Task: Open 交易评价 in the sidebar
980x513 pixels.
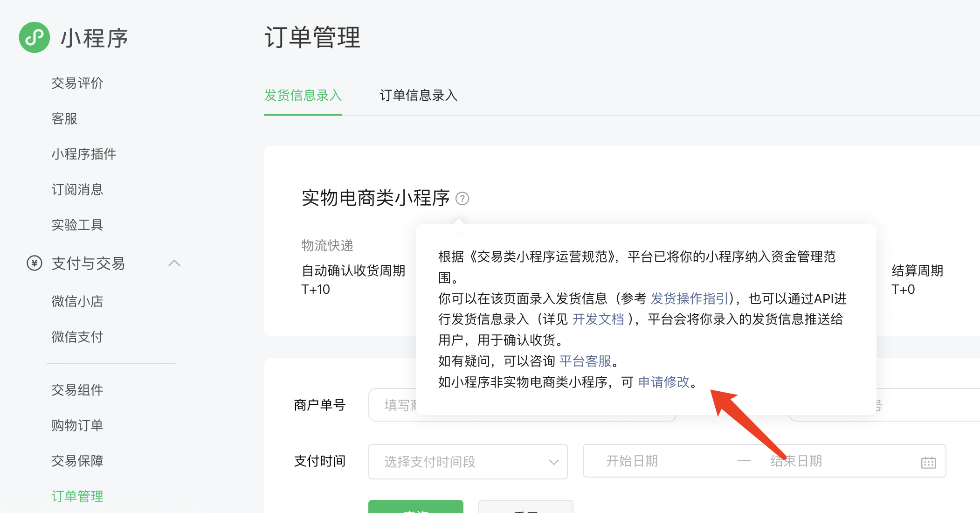Action: pos(77,83)
